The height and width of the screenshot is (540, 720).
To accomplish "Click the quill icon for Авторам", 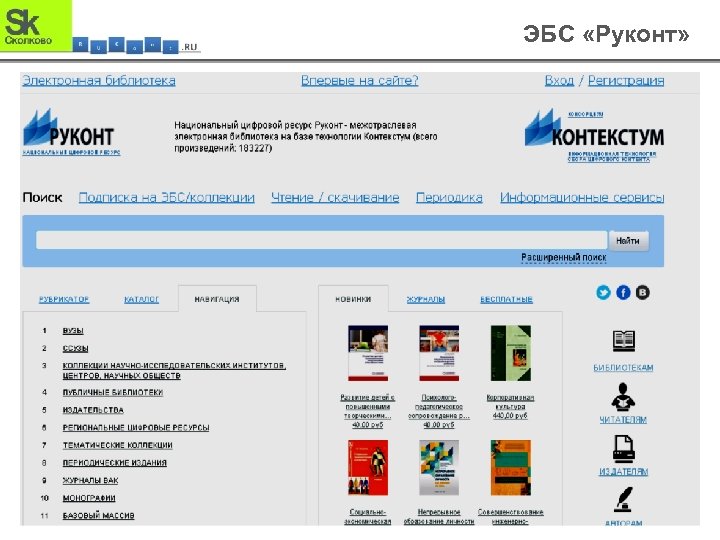I will tap(623, 500).
